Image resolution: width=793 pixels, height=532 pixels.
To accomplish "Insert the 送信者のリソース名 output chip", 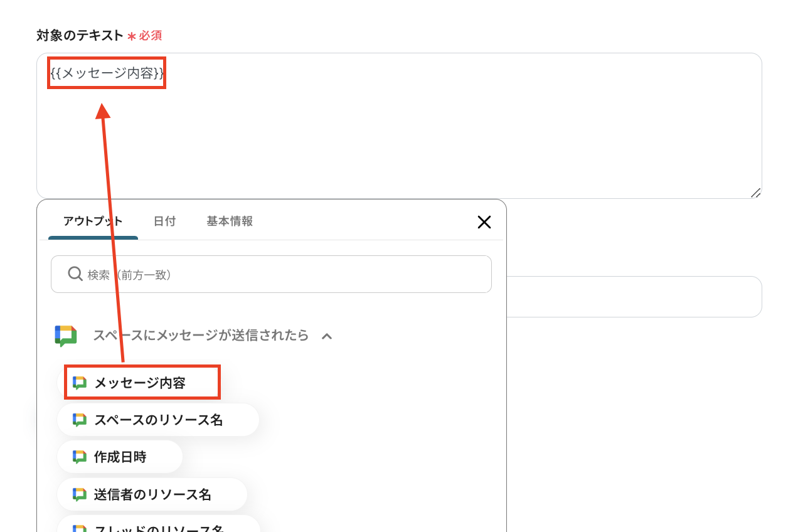I will pos(152,494).
